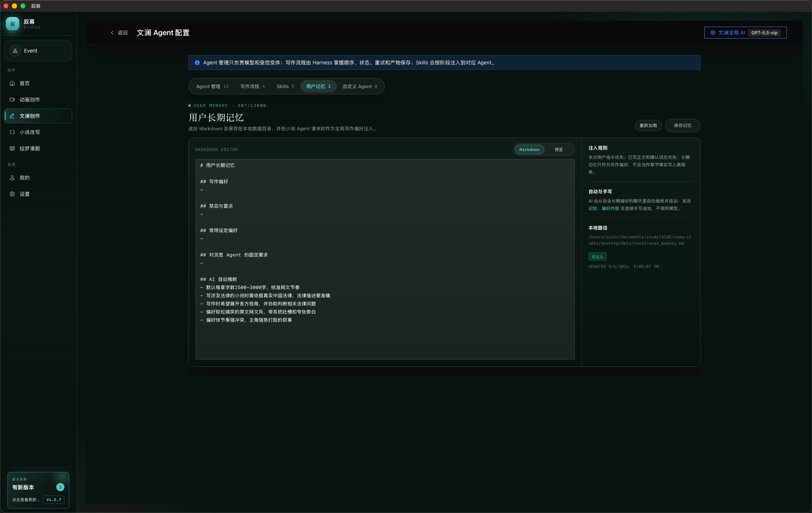812x513 pixels.
Task: Click the '## 写作偏好' heading line
Action: pos(214,181)
